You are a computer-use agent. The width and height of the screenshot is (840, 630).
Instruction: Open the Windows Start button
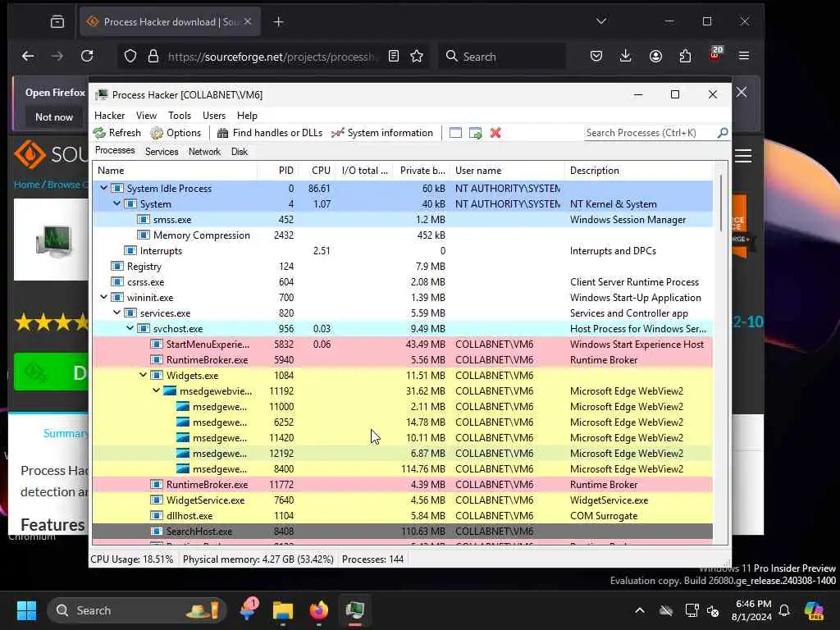[x=26, y=610]
